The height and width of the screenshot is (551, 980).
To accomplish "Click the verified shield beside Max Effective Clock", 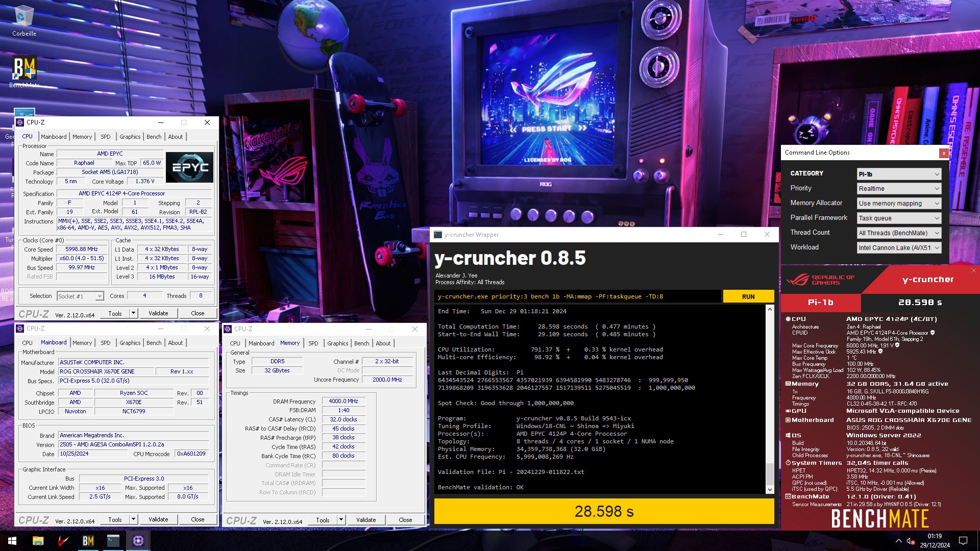I will pyautogui.click(x=881, y=352).
